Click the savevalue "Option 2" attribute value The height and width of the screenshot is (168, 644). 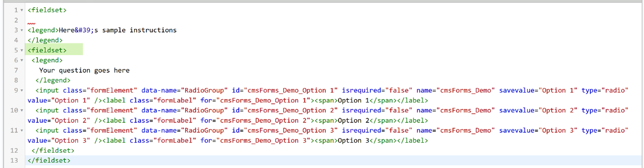558,110
